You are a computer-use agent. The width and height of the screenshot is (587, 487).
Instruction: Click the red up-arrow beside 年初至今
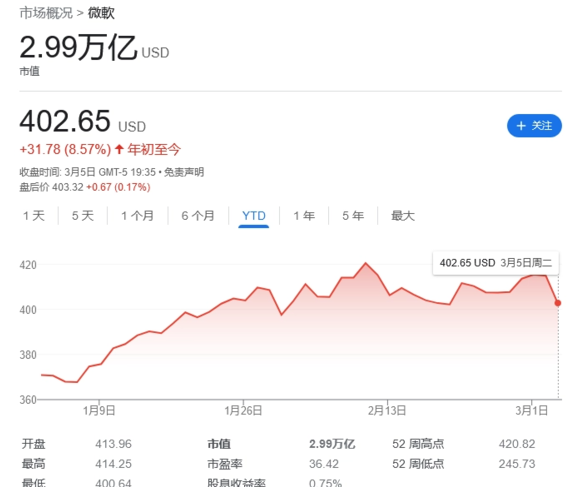click(x=119, y=149)
